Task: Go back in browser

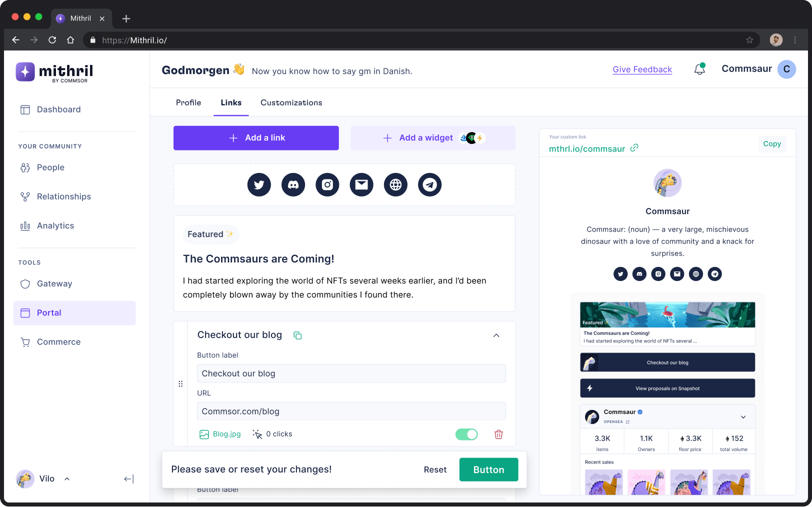Action: point(16,40)
